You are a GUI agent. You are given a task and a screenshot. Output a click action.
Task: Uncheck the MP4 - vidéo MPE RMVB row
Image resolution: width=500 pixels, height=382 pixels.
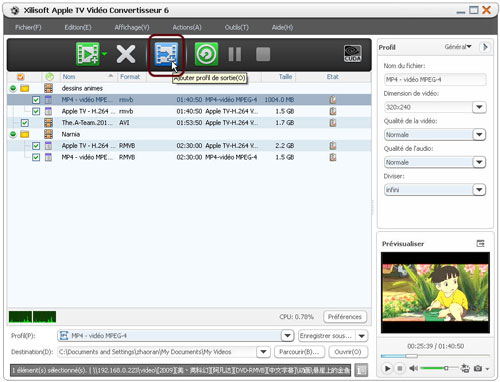[36, 157]
